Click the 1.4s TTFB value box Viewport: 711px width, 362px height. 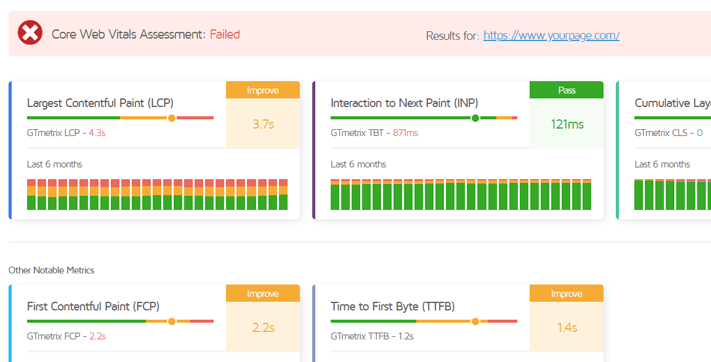pos(566,327)
